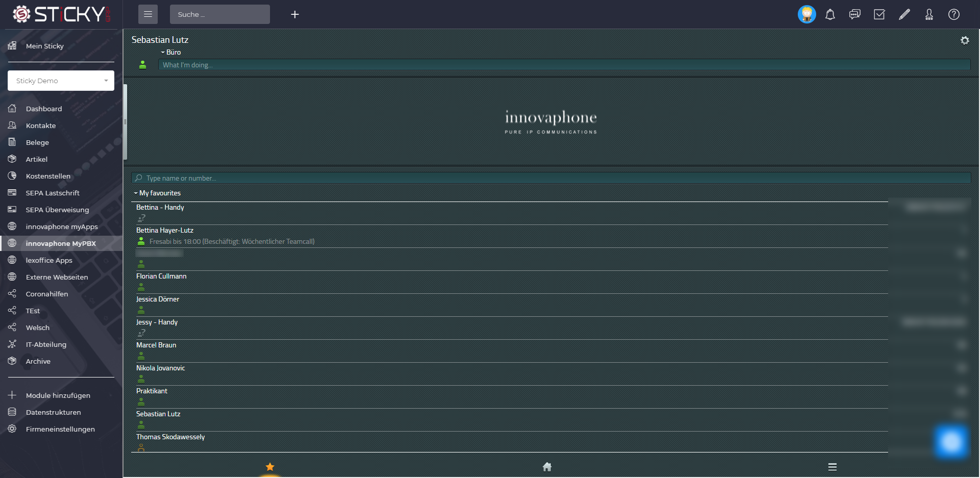The height and width of the screenshot is (478, 980).
Task: Click the innovaphone logo banner
Action: (x=551, y=122)
